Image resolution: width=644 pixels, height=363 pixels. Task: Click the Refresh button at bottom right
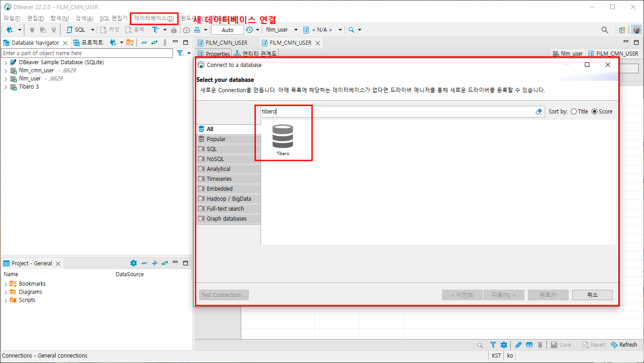(x=624, y=345)
